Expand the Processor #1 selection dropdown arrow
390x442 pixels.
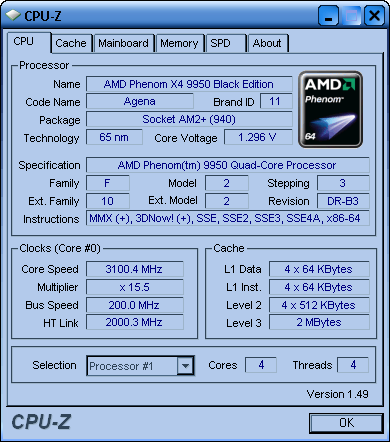[x=185, y=366]
